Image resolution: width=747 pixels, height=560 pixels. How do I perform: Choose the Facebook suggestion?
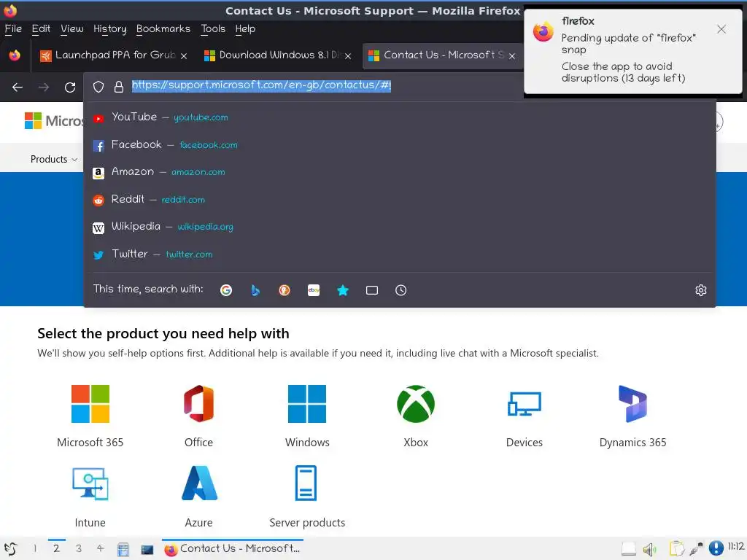(x=399, y=145)
